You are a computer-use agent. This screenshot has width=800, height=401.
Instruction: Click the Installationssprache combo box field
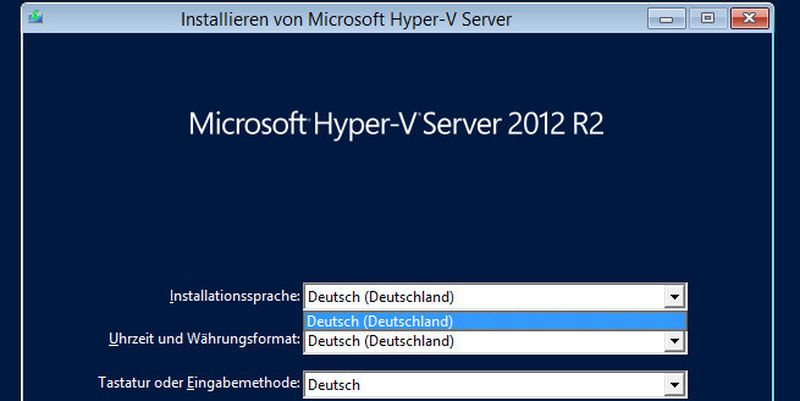(x=495, y=297)
